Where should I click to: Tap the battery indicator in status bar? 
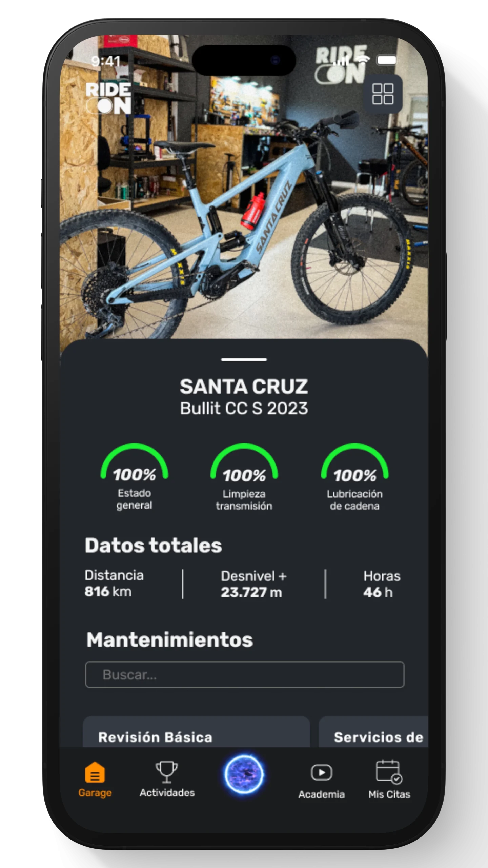(387, 60)
